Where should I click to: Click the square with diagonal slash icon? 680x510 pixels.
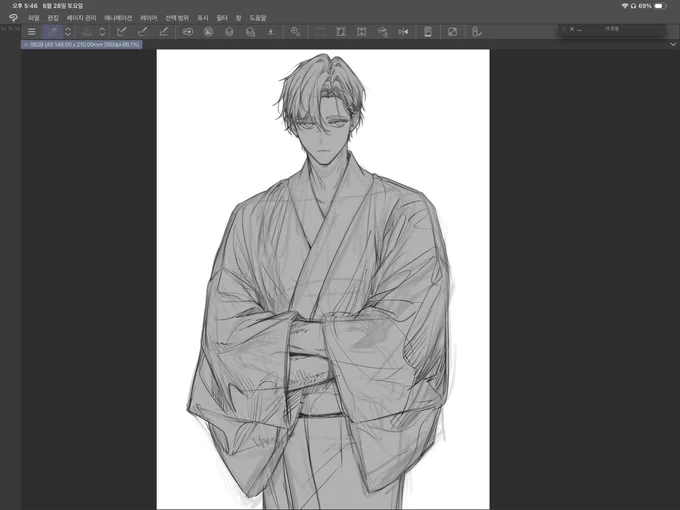(x=452, y=32)
